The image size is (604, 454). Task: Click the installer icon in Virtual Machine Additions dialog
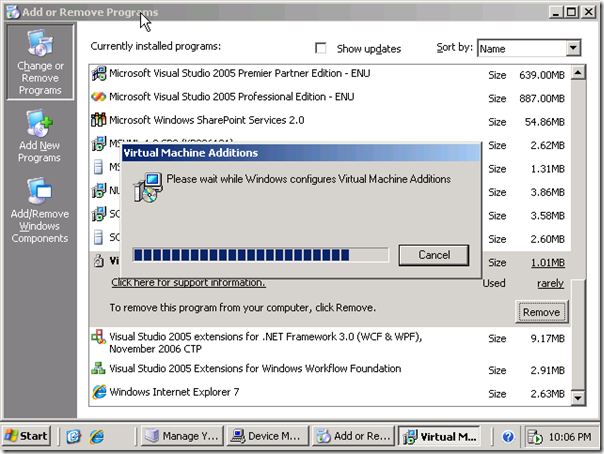click(148, 187)
